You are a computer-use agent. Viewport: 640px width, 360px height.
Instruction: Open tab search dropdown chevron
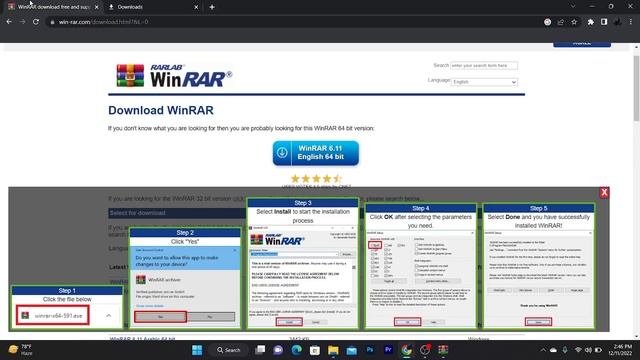click(x=573, y=7)
